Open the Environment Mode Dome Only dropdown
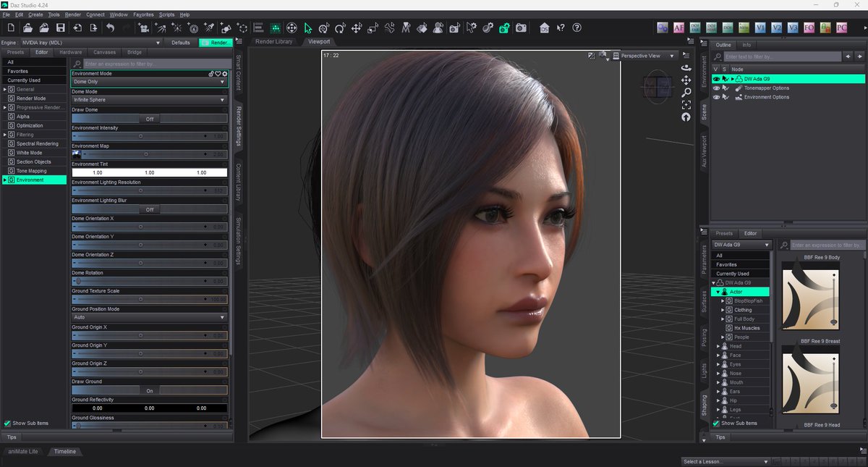The image size is (868, 467). tap(150, 82)
